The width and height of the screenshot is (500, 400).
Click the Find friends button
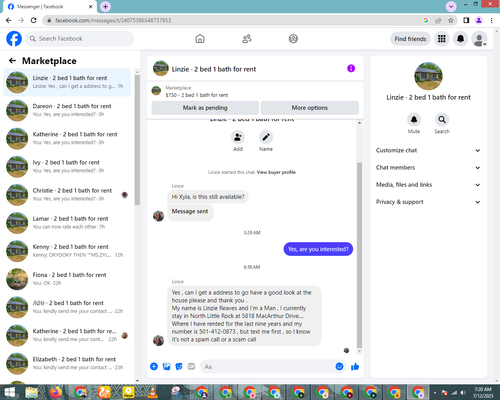pyautogui.click(x=410, y=39)
